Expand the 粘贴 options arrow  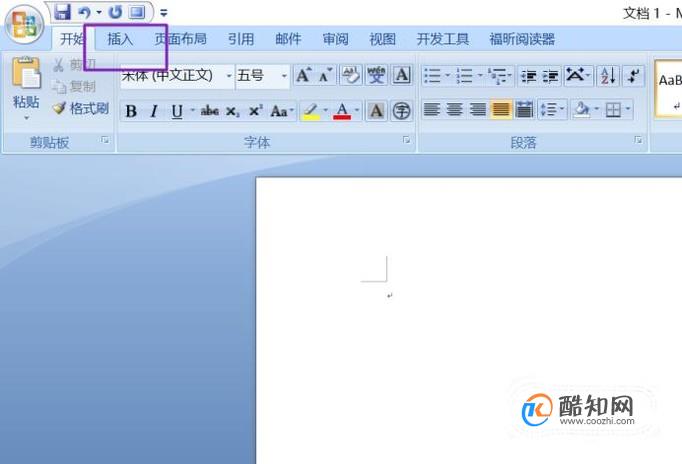(26, 118)
